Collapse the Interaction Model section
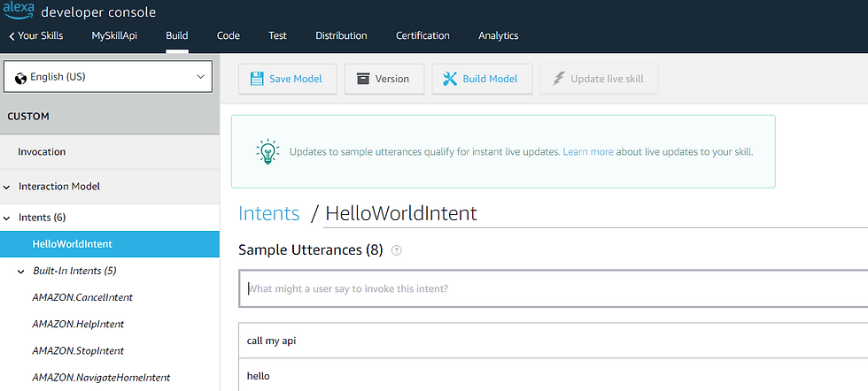 click(x=7, y=187)
